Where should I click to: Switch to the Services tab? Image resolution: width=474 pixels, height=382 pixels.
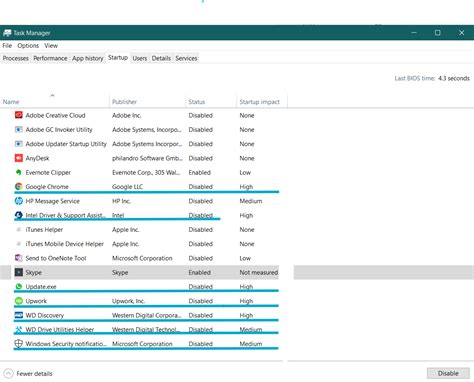[x=186, y=58]
